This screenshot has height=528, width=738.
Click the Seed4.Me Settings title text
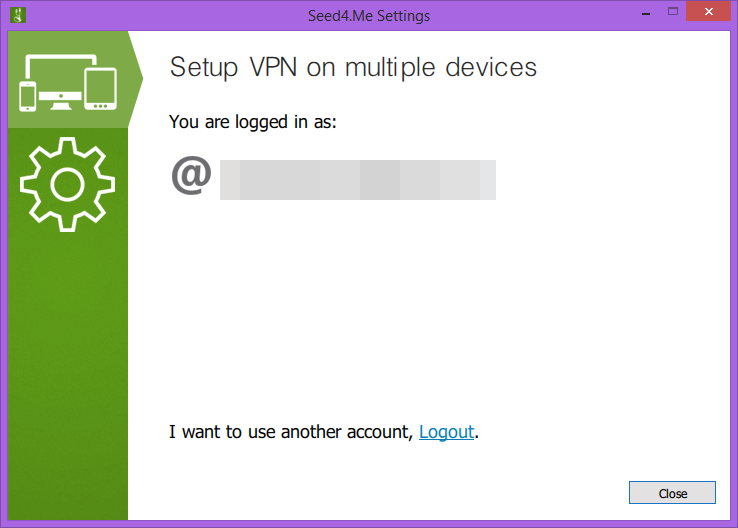[369, 16]
